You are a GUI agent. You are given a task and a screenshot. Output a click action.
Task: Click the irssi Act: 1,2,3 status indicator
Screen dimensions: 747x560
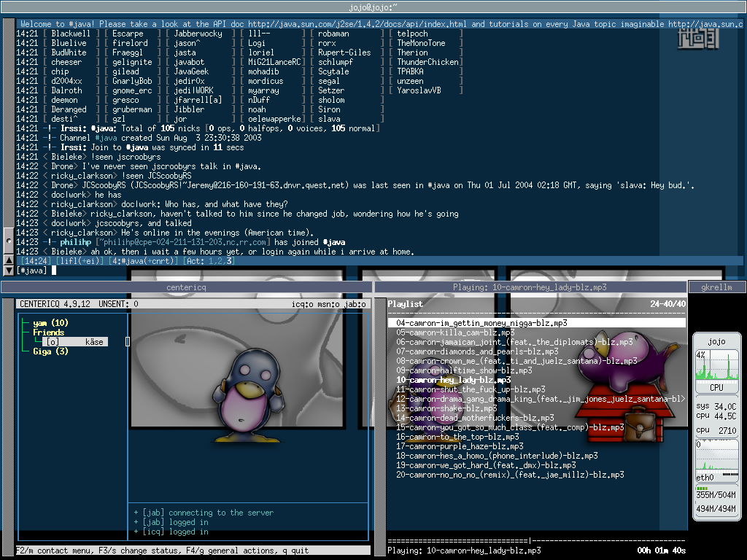pos(209,261)
